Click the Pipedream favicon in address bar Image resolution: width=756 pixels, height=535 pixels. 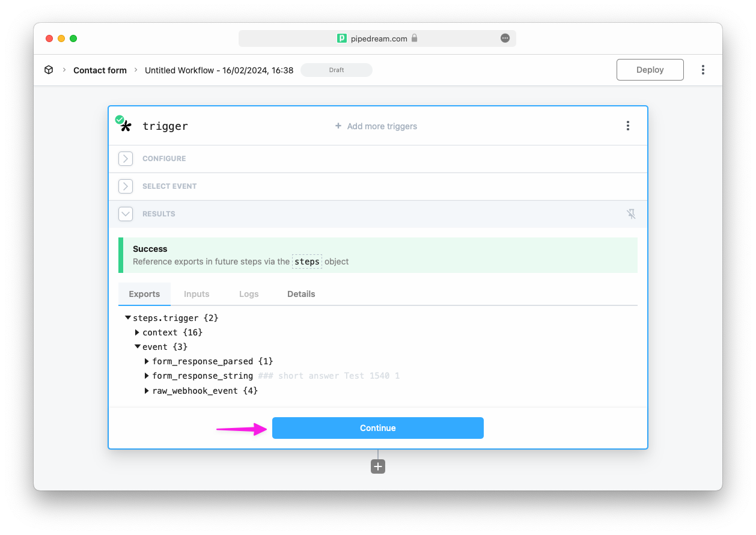[x=342, y=38]
